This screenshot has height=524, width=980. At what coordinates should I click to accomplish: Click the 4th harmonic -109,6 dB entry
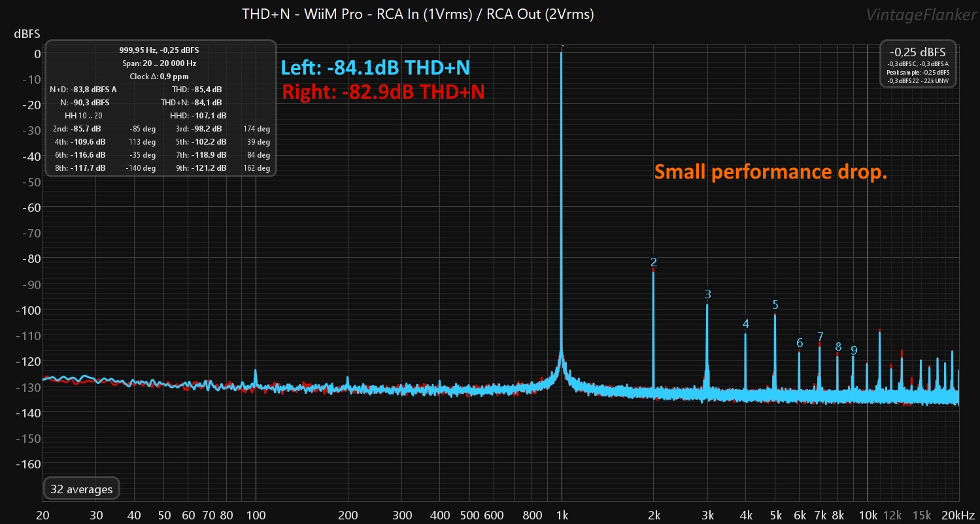[x=79, y=141]
